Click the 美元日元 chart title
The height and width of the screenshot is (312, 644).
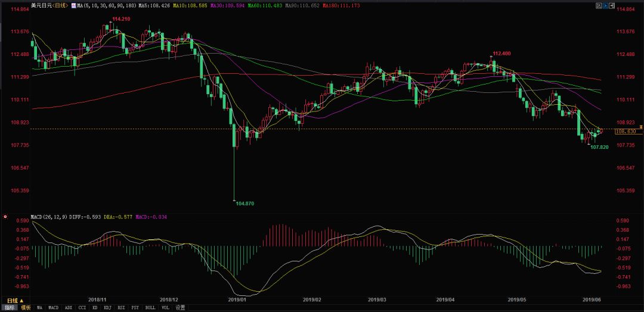(x=41, y=6)
